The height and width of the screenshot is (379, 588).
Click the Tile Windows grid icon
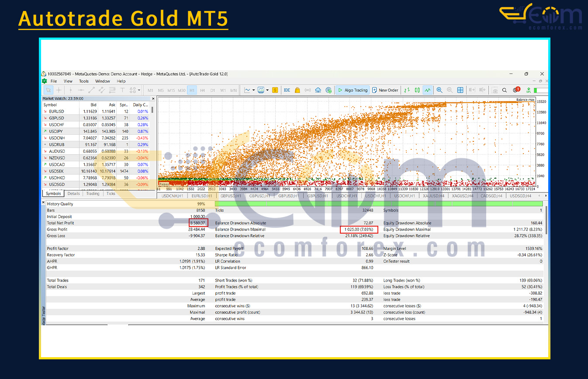coord(460,90)
